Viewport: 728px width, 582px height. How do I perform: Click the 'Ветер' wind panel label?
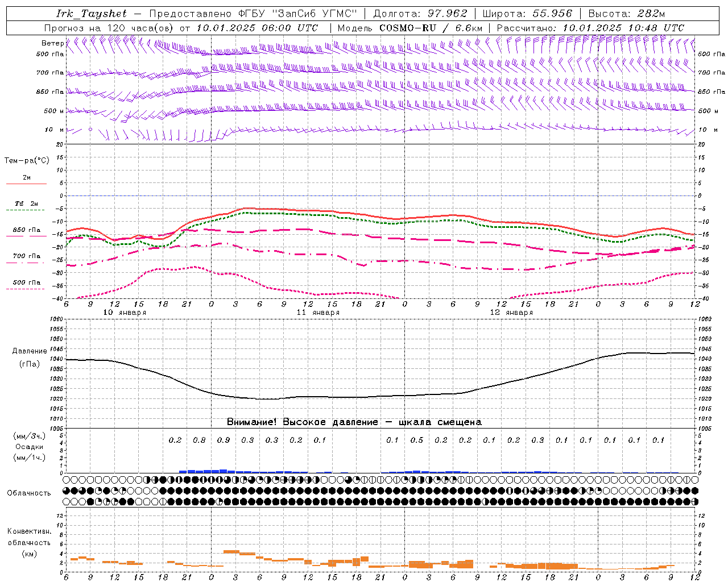pos(52,43)
